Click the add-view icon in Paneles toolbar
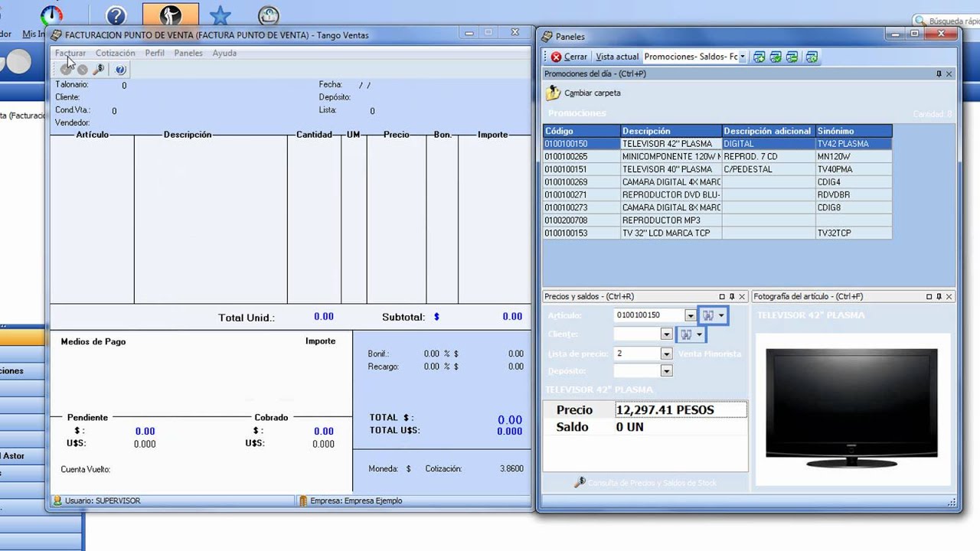 (759, 57)
